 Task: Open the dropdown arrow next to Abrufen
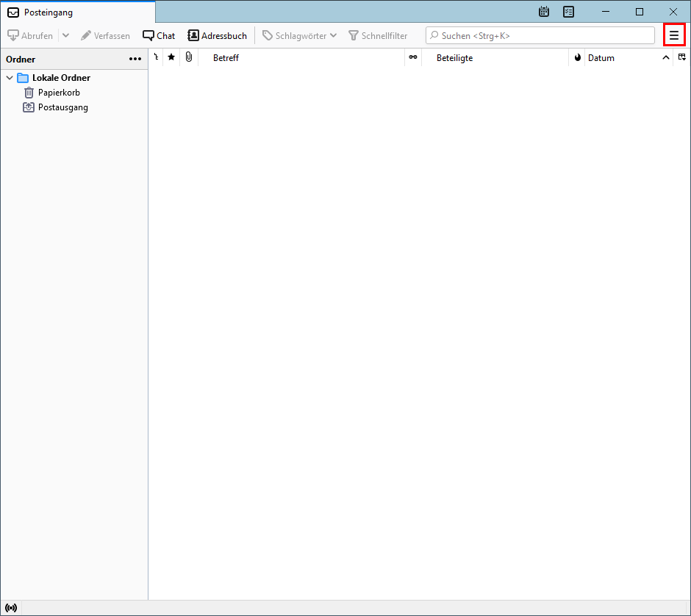click(x=65, y=35)
